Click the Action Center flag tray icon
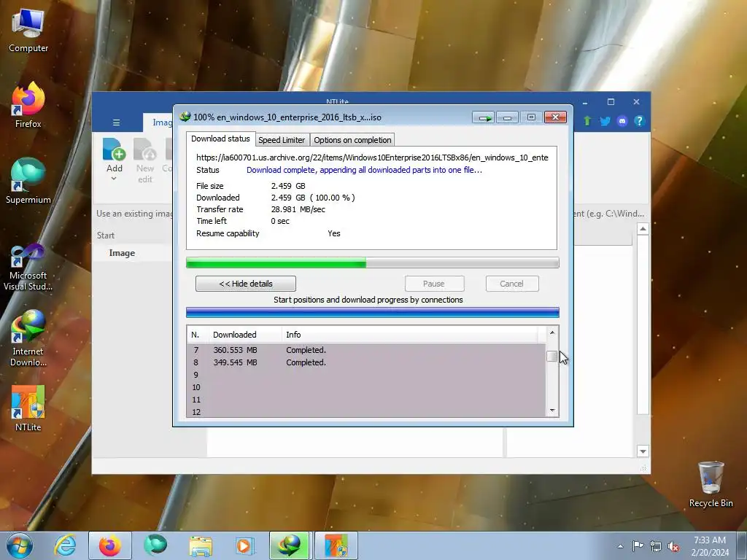The height and width of the screenshot is (560, 747). 638,545
